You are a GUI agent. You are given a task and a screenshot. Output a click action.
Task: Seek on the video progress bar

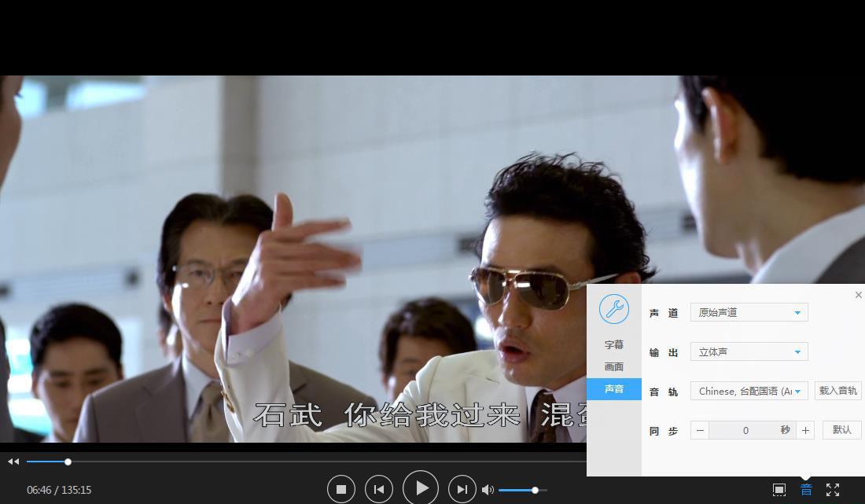click(x=306, y=462)
